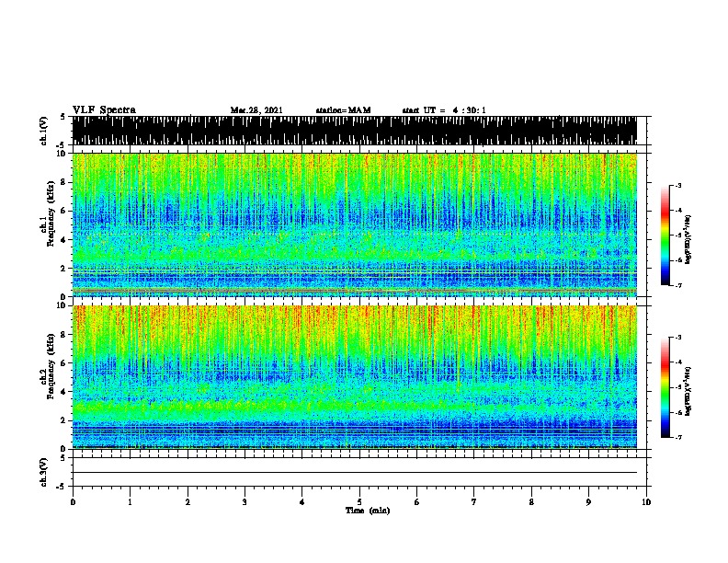Click time axis tick label 2

[x=188, y=502]
